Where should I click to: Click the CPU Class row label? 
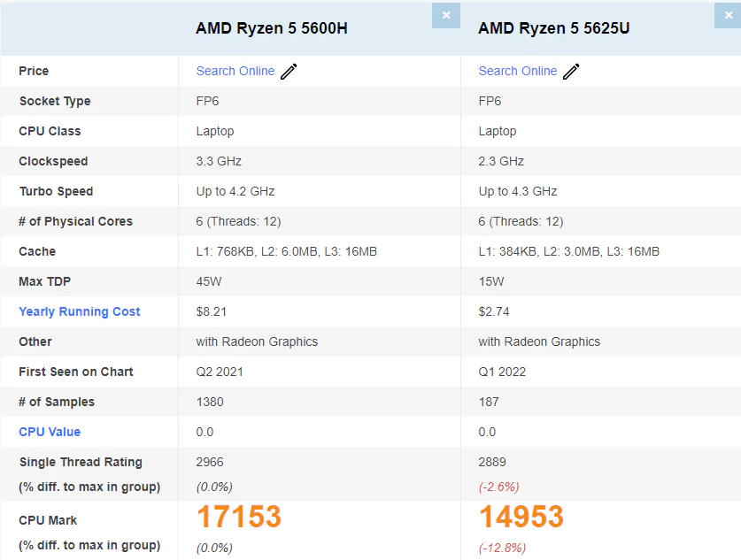[x=50, y=131]
